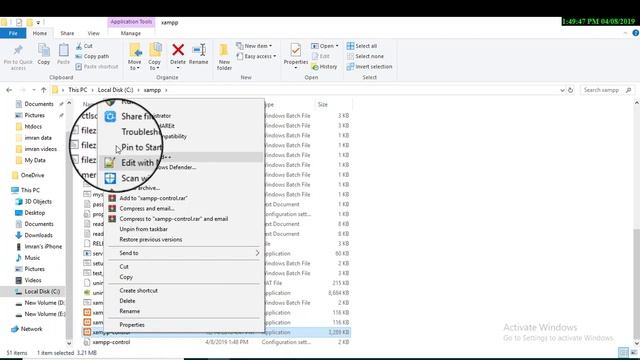Click the red Delete icon
The height and width of the screenshot is (360, 640).
pos(178,50)
